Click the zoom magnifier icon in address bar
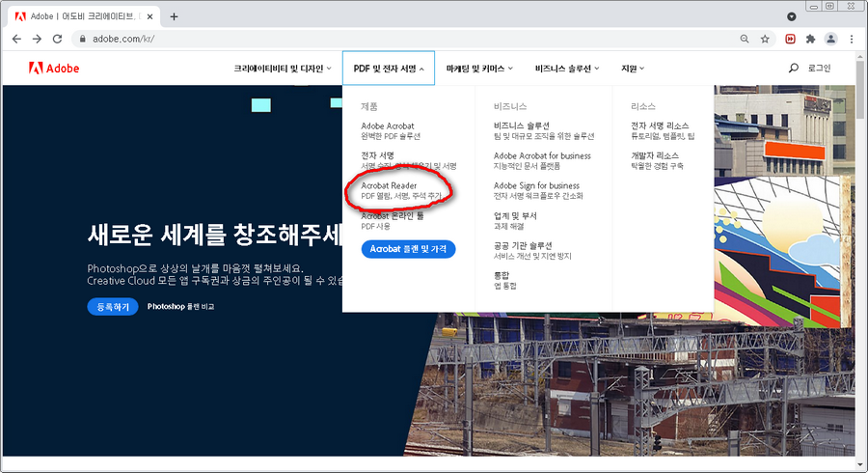This screenshot has width=868, height=473. (x=745, y=39)
